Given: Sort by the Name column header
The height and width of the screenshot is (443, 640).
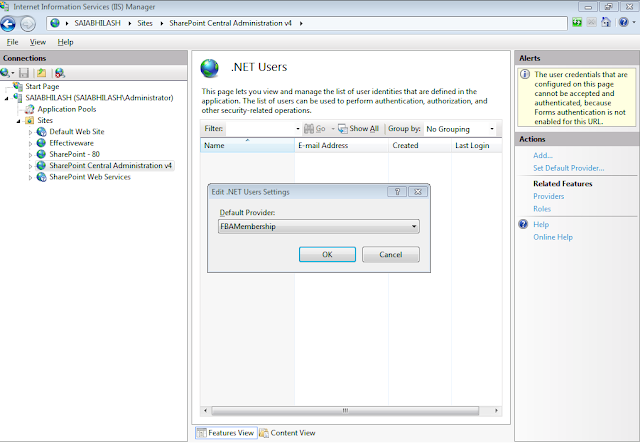Looking at the screenshot, I should coord(247,145).
